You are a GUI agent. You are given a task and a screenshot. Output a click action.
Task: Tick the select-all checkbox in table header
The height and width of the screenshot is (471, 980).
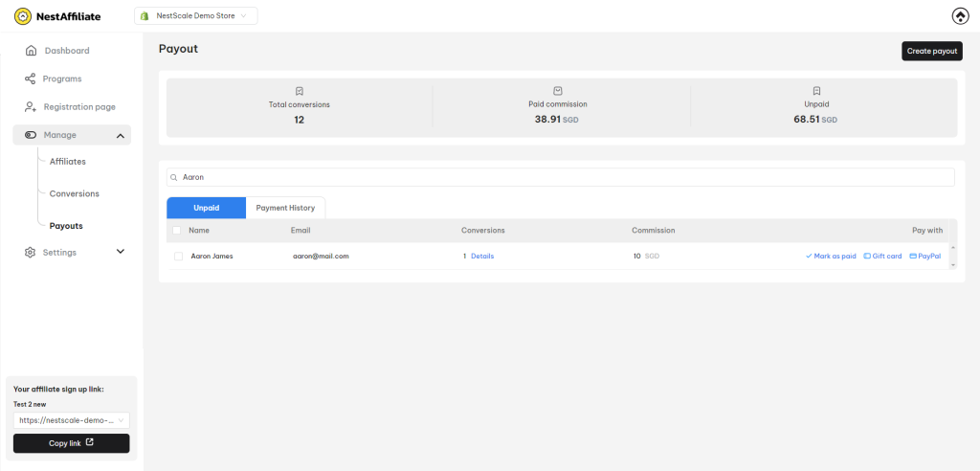coord(177,230)
